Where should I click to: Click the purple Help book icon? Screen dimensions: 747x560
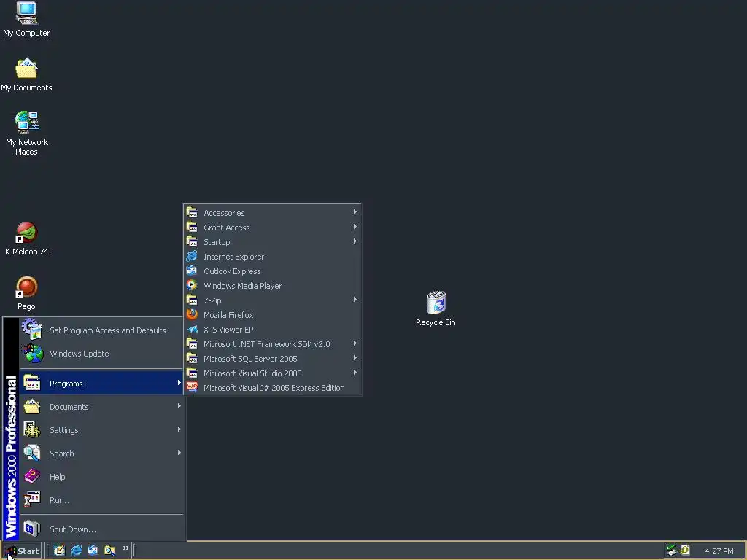coord(32,476)
